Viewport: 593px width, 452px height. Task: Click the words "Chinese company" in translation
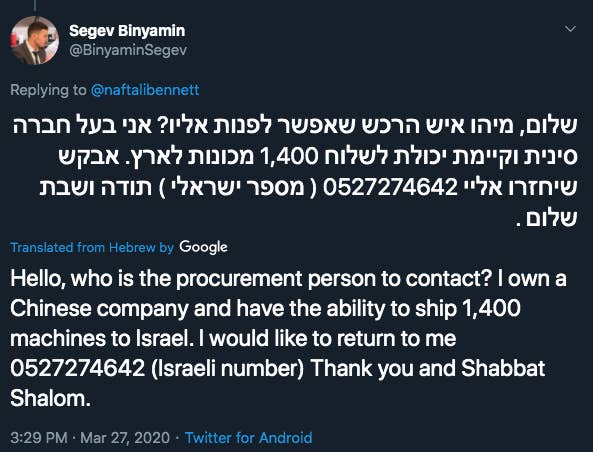click(x=99, y=309)
